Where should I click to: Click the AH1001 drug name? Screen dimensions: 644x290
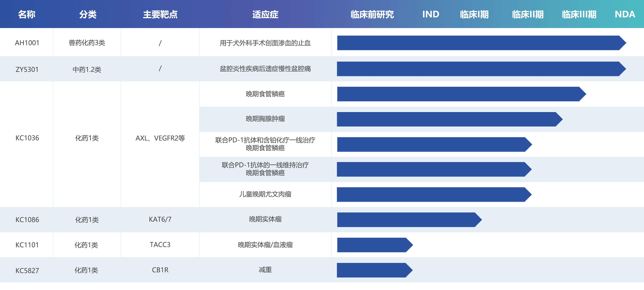click(x=27, y=43)
